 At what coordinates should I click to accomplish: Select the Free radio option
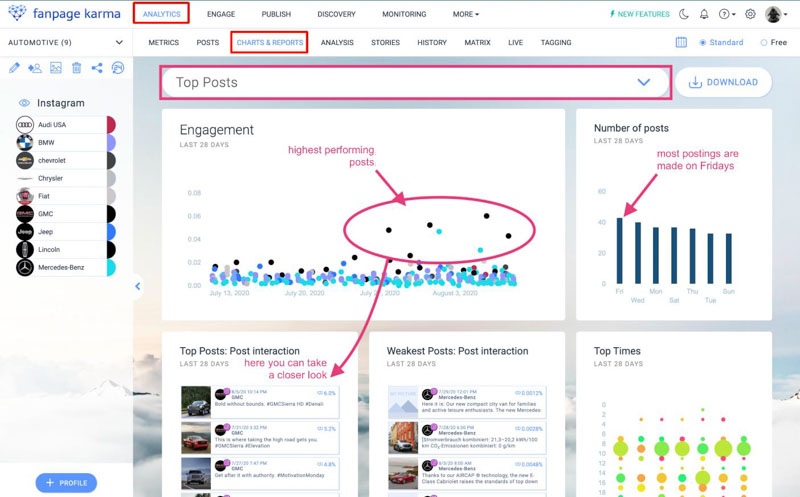(764, 43)
